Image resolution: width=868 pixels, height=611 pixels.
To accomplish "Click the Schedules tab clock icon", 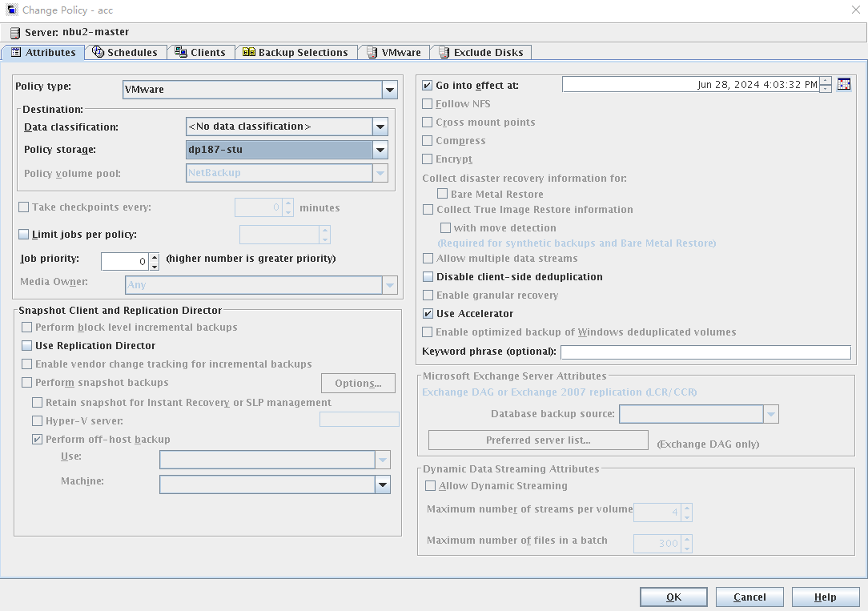I will (x=98, y=52).
